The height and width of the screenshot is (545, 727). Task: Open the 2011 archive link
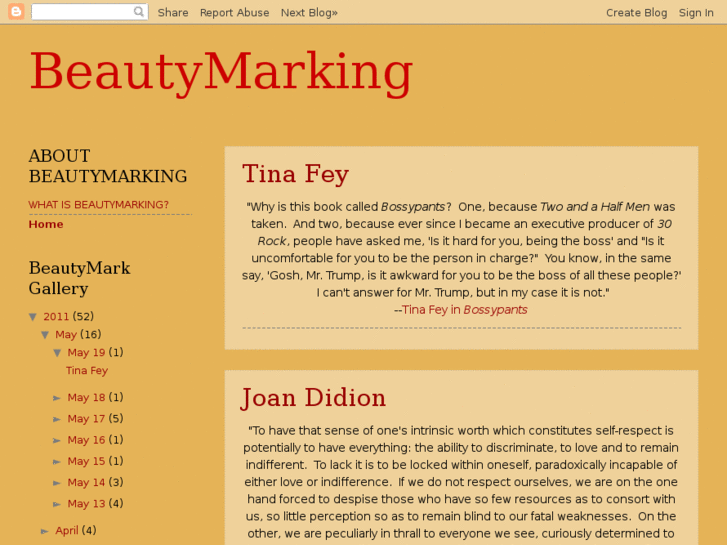pyautogui.click(x=56, y=316)
